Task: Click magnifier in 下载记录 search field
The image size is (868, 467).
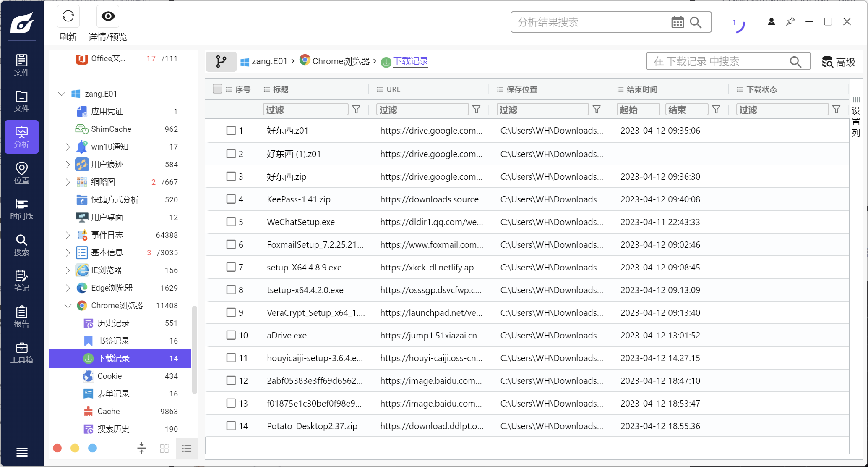Action: [795, 62]
